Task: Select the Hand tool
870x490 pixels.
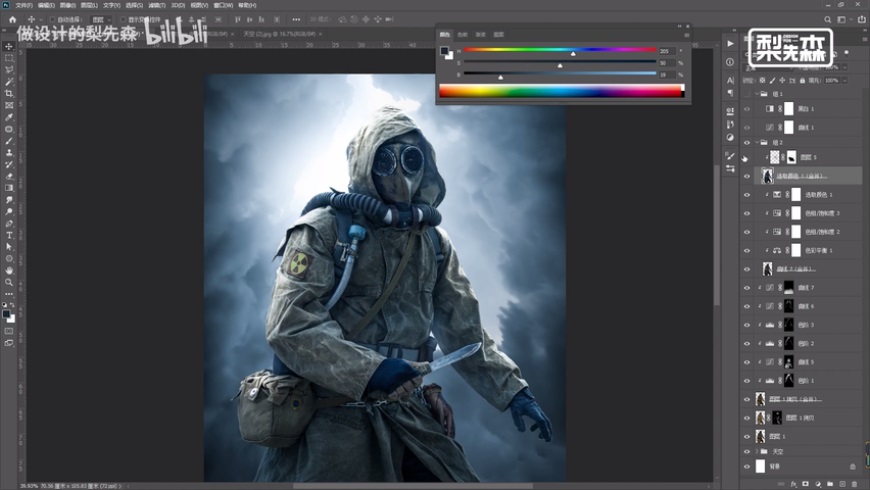Action: (x=9, y=270)
